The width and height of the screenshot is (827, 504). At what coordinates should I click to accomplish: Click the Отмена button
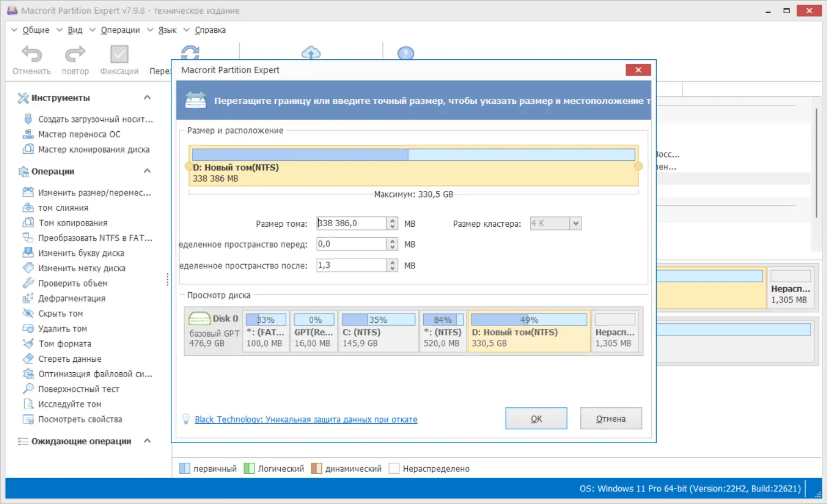click(x=611, y=418)
